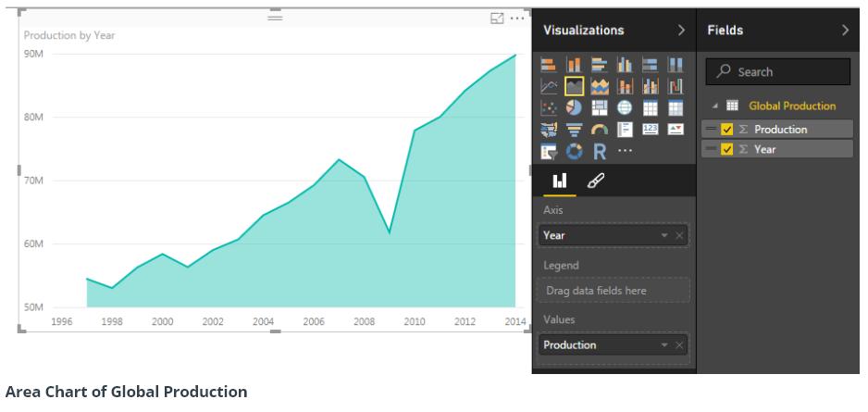868x412 pixels.
Task: Uncheck the Year field checkbox
Action: pyautogui.click(x=726, y=149)
